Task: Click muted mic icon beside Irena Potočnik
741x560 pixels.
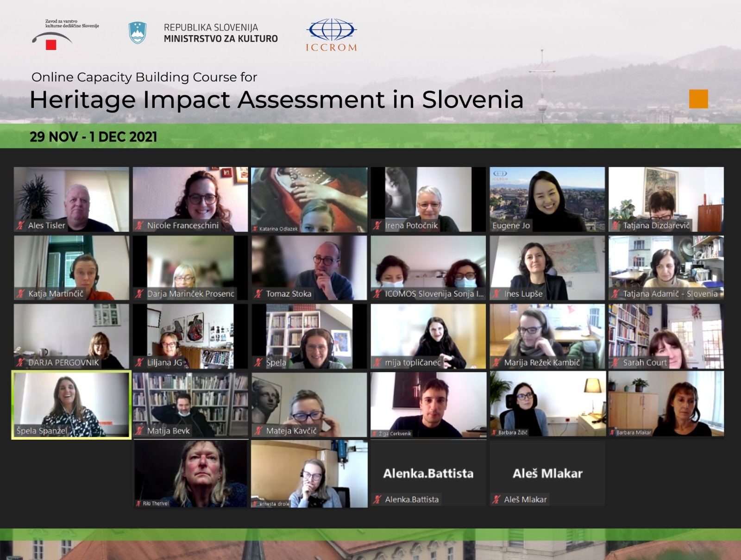Action: tap(377, 225)
